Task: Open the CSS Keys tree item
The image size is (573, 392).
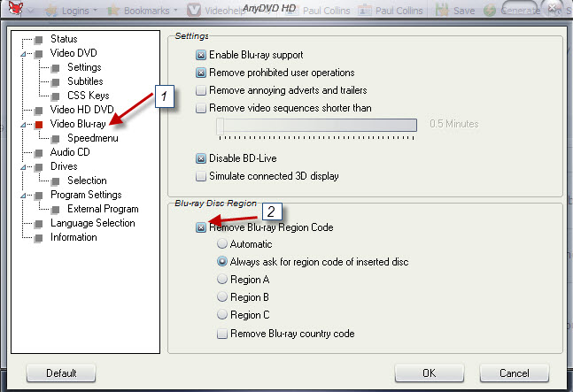Action: click(89, 96)
